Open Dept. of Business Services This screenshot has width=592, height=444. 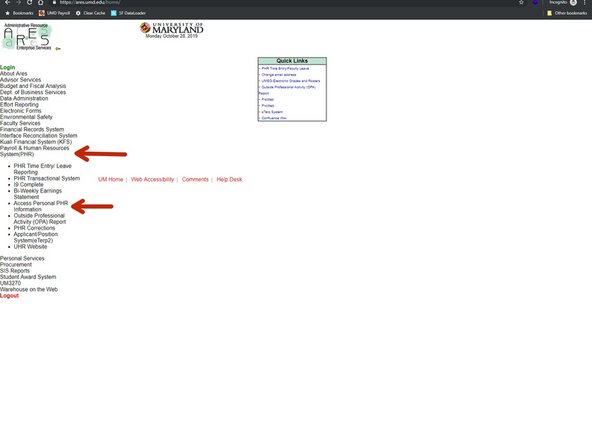(33, 92)
